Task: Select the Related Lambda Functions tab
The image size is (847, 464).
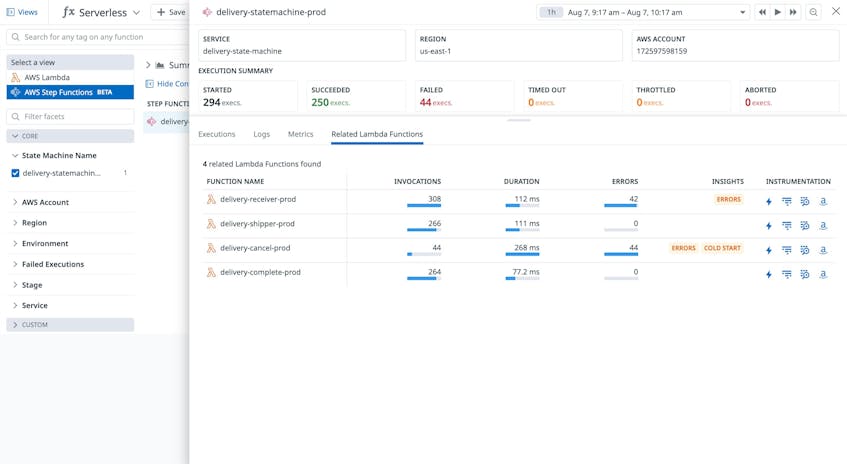Action: tap(377, 134)
